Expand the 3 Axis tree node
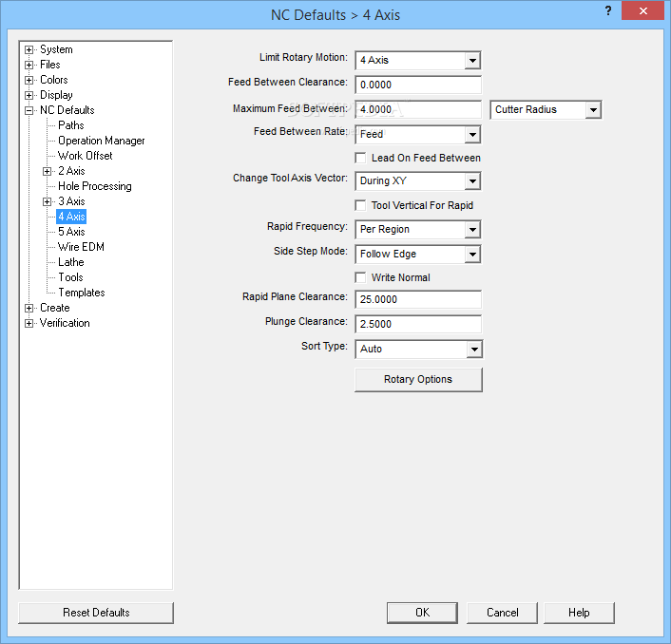The width and height of the screenshot is (671, 644). (48, 201)
